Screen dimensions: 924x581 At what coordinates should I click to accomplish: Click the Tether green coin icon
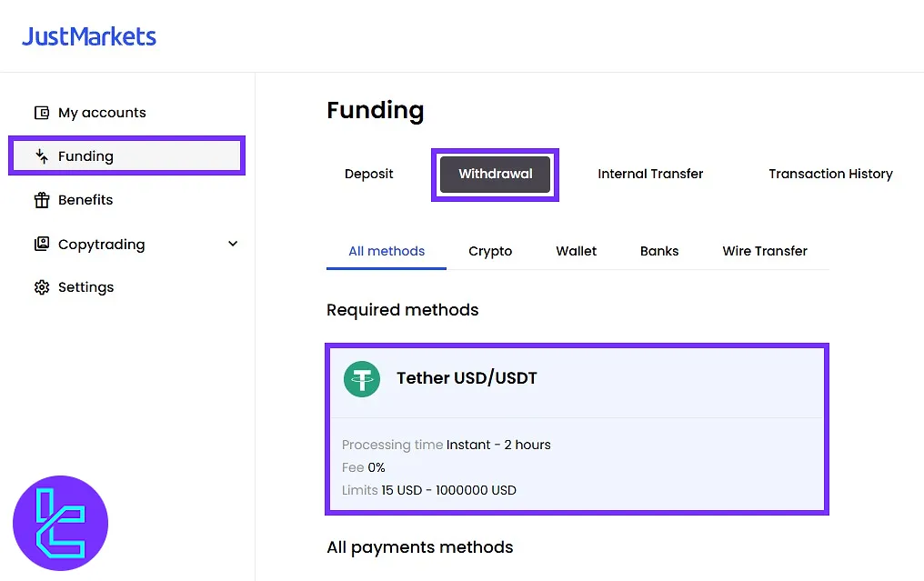tap(362, 379)
